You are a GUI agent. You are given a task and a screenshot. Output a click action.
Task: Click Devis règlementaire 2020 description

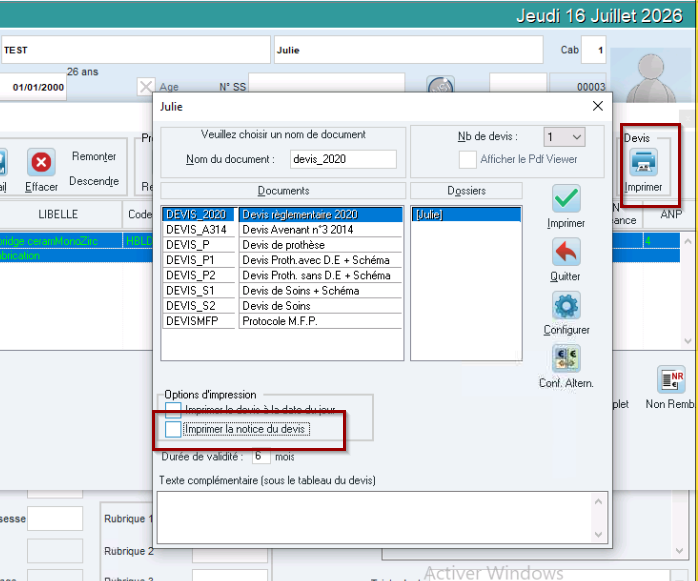coord(321,215)
